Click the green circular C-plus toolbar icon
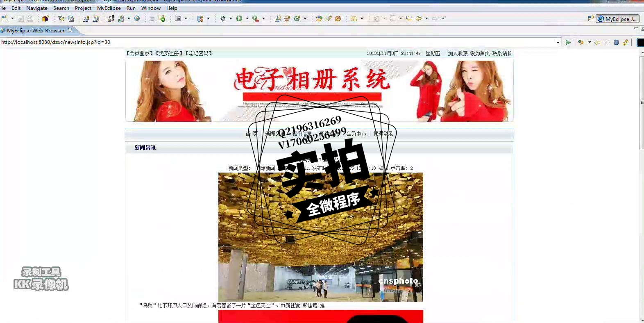Viewport: 644px width, 323px height. pos(297,18)
